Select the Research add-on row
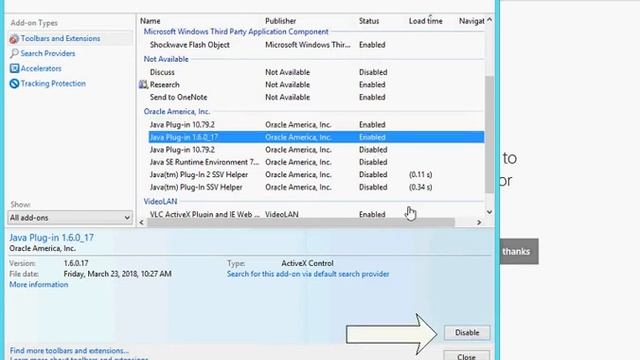The height and width of the screenshot is (360, 640). coord(316,84)
